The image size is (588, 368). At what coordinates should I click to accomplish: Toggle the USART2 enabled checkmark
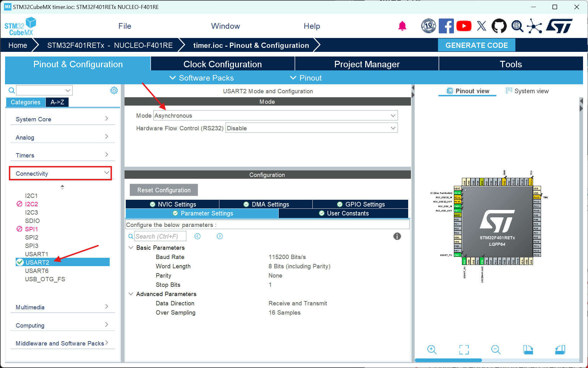click(20, 262)
